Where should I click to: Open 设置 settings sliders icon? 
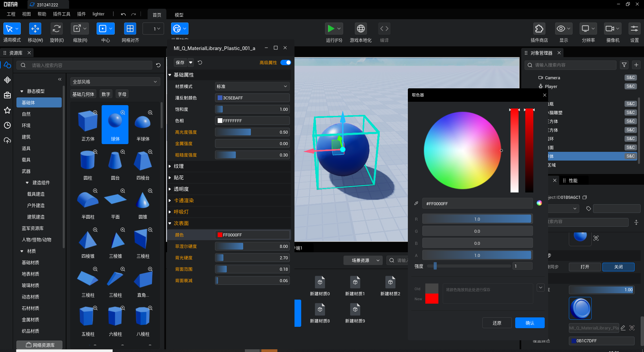pyautogui.click(x=635, y=29)
